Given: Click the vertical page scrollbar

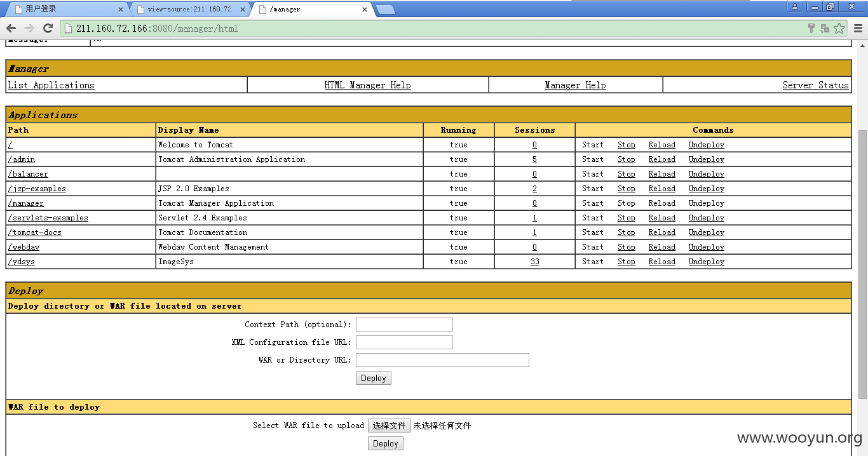Looking at the screenshot, I should [862, 264].
